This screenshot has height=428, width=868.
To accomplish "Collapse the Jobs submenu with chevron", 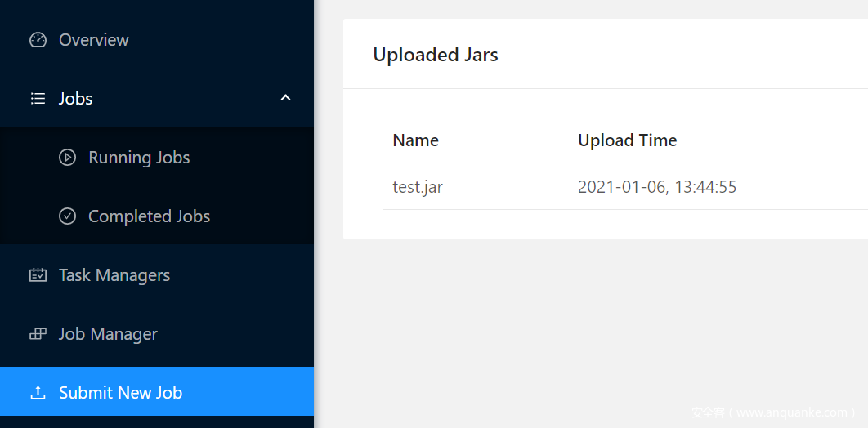I will coord(285,99).
